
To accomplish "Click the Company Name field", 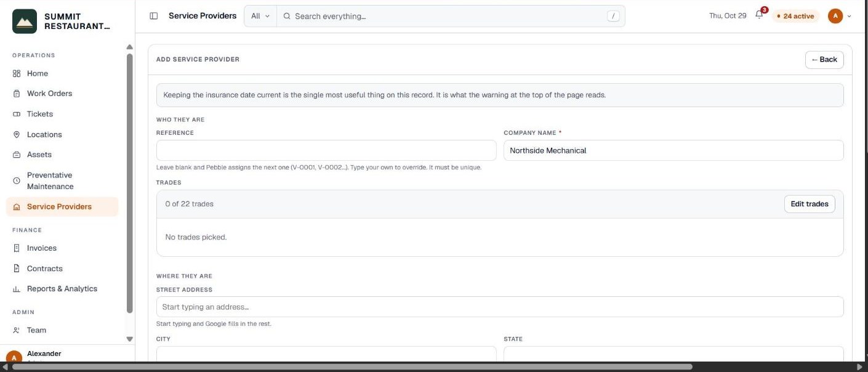I will click(x=673, y=150).
